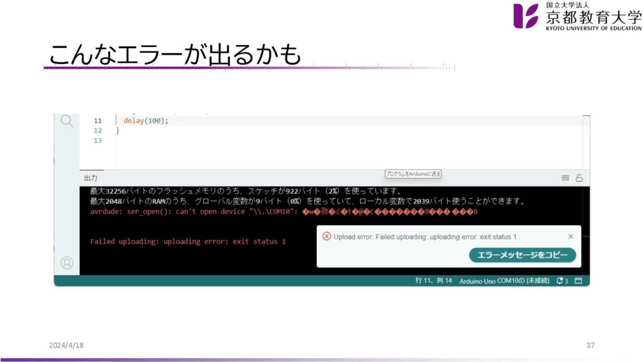
Task: Click the Kyoto University of Education logo
Action: click(577, 16)
